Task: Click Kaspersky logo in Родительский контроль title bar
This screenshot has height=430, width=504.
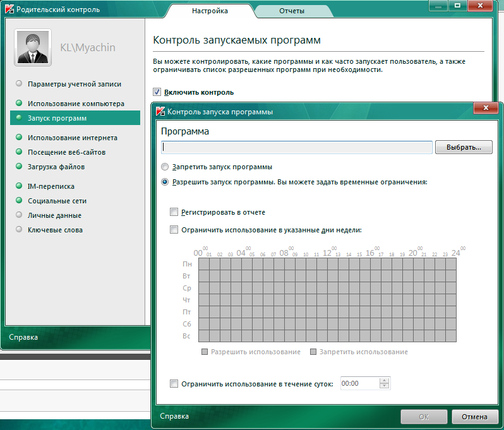Action: (9, 9)
